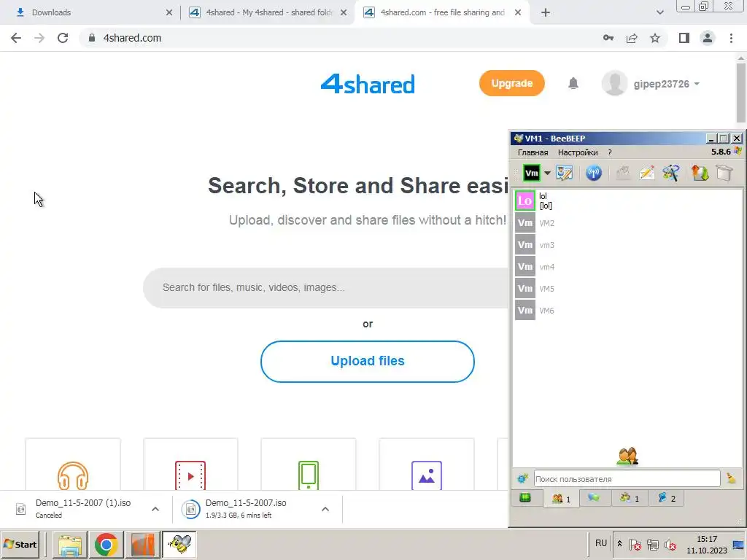Open file transfer arrows icon in BeeBEEP
747x560 pixels.
tap(700, 173)
